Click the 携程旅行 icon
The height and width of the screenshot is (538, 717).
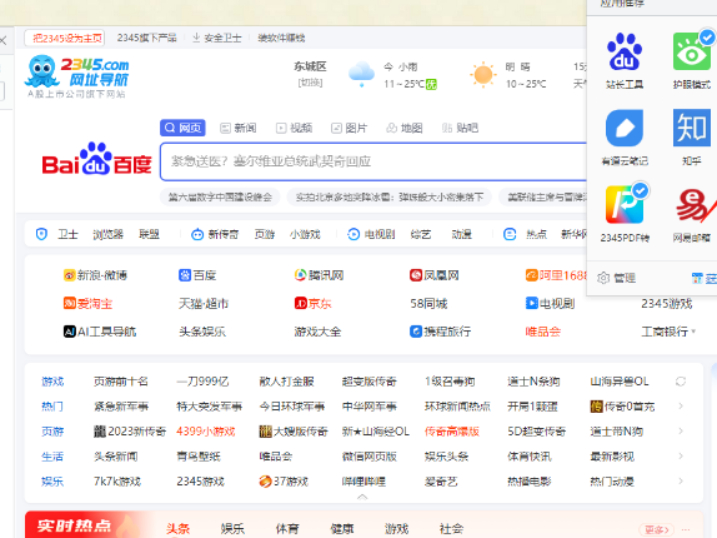coord(416,331)
